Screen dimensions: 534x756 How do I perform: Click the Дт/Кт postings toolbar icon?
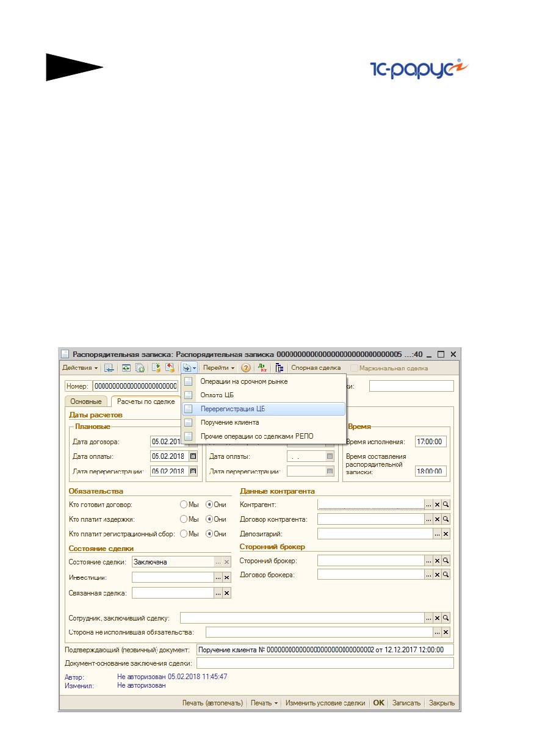click(262, 368)
